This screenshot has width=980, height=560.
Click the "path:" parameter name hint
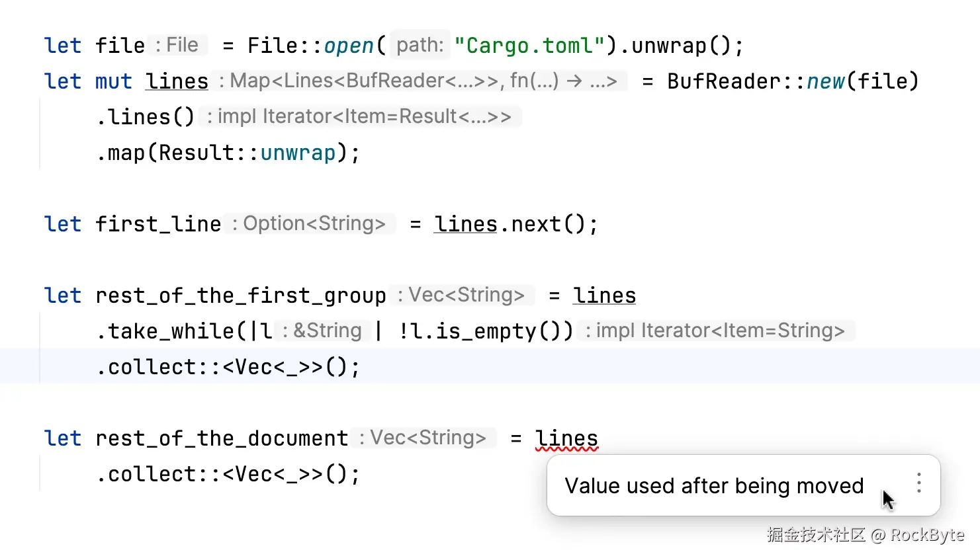coord(419,44)
